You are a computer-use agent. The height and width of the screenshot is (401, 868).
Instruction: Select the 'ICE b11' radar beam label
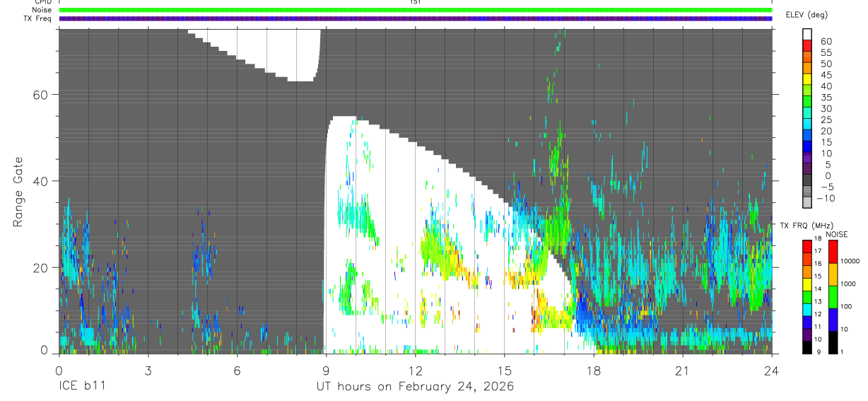coord(83,387)
